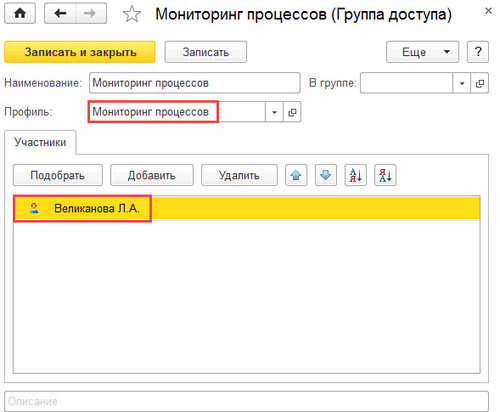The height and width of the screenshot is (412, 500).
Task: Focus the Описание text field
Action: pos(247,401)
